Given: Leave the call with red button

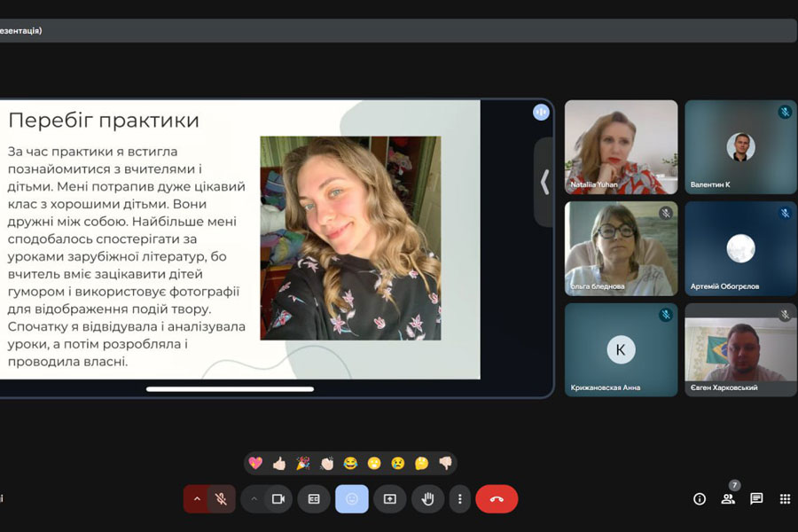Looking at the screenshot, I should [x=497, y=499].
